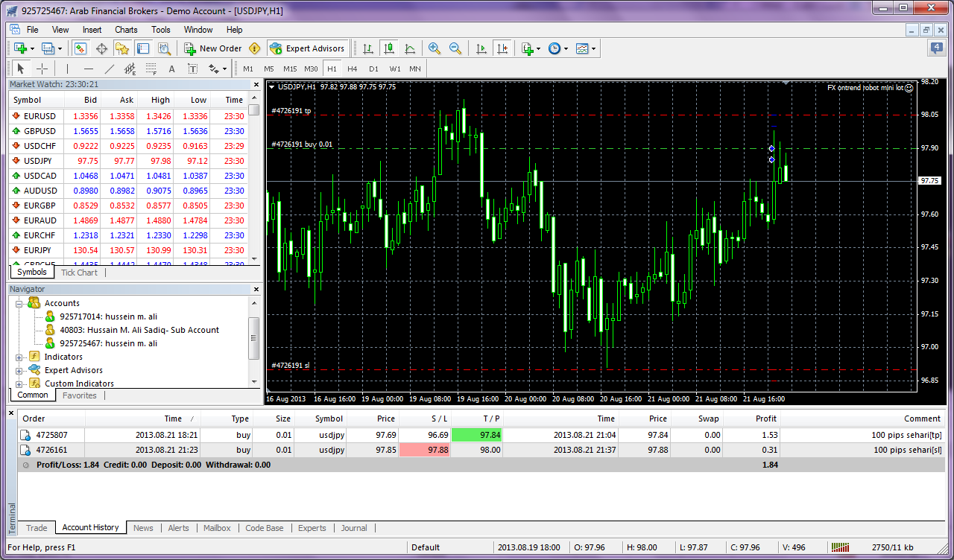Select the Cursor arrow tool
Screen dimensions: 954x560
tap(22, 69)
